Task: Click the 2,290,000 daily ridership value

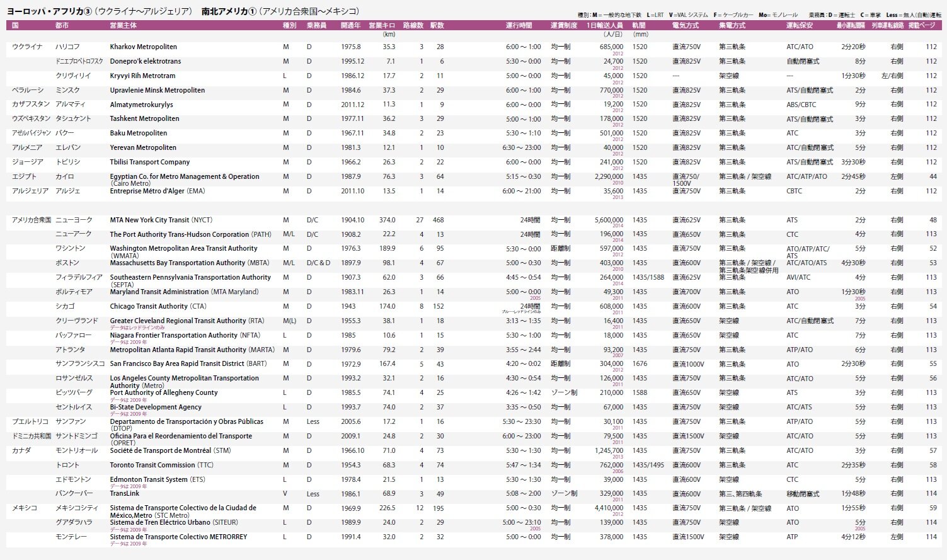Action: 609,176
